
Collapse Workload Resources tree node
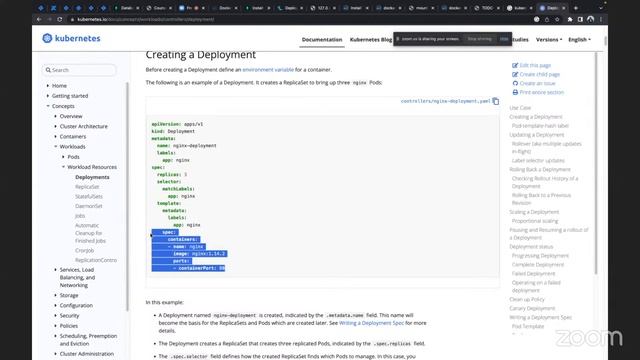(63, 167)
